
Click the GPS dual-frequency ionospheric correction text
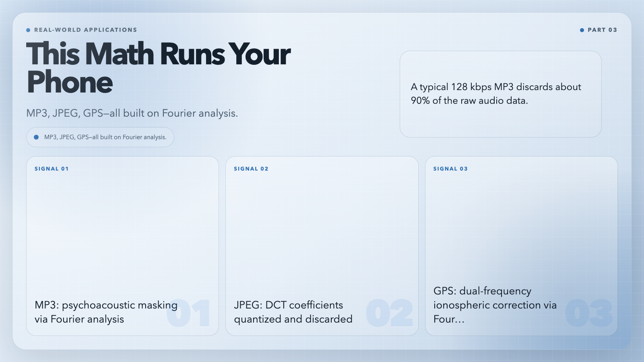(x=495, y=305)
